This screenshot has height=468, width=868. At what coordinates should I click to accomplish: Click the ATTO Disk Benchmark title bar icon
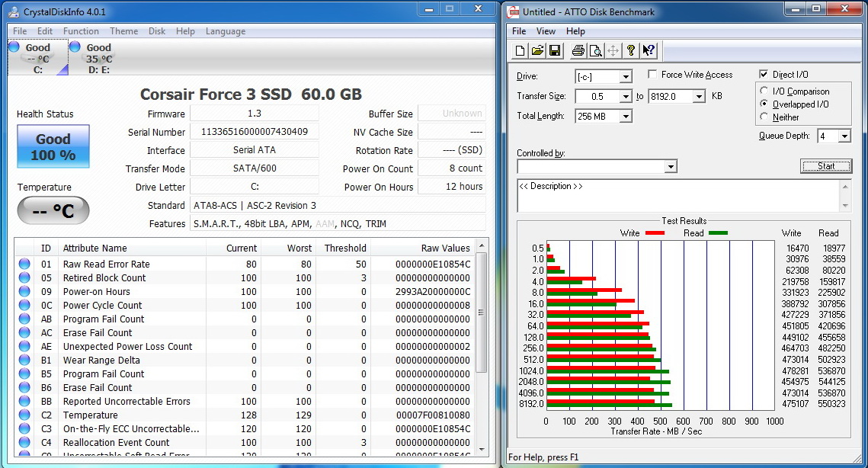coord(514,11)
